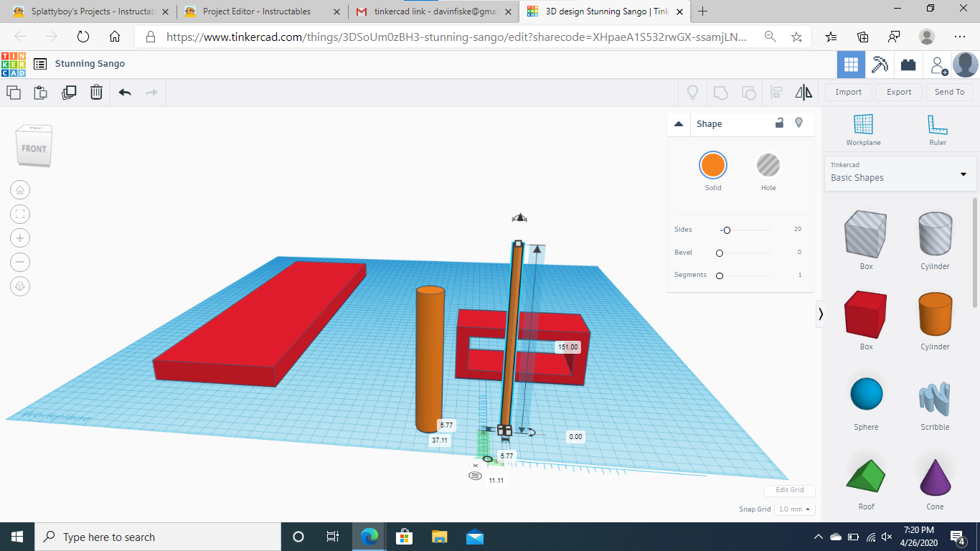Open the 3D design grid view

coord(851,65)
